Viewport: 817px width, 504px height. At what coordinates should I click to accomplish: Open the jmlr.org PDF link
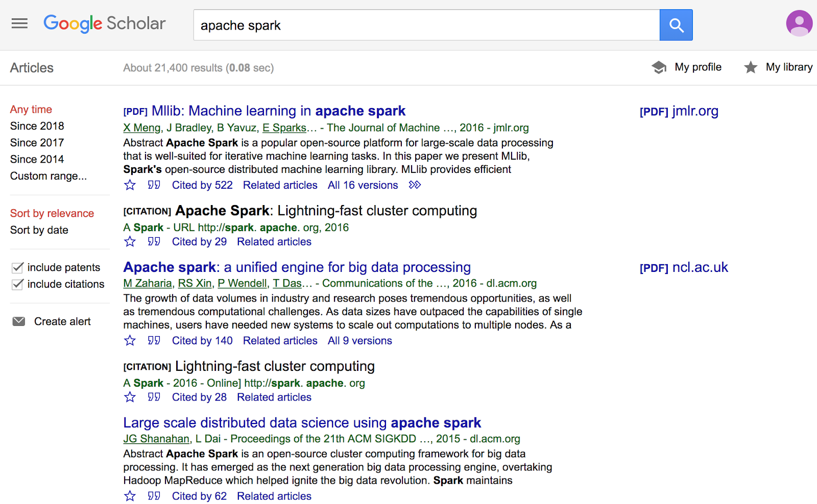679,111
